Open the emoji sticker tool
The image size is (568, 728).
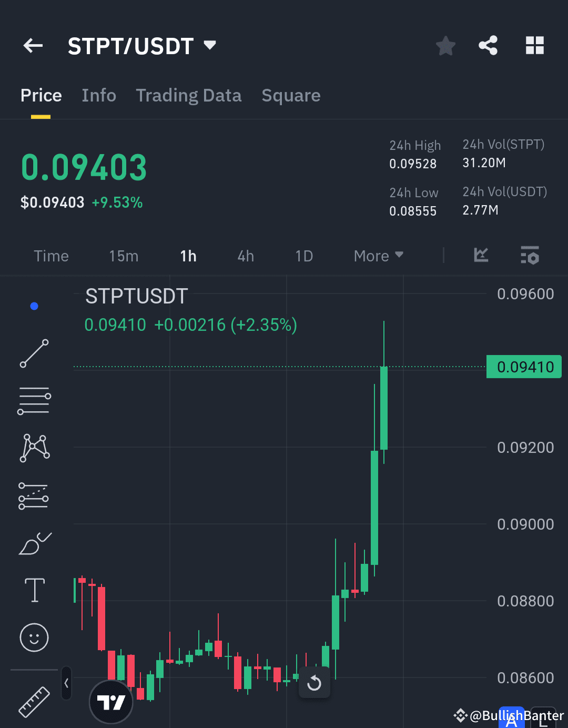point(34,638)
